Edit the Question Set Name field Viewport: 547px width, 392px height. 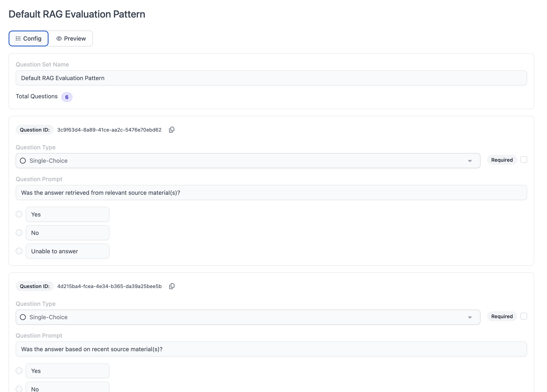pyautogui.click(x=271, y=78)
